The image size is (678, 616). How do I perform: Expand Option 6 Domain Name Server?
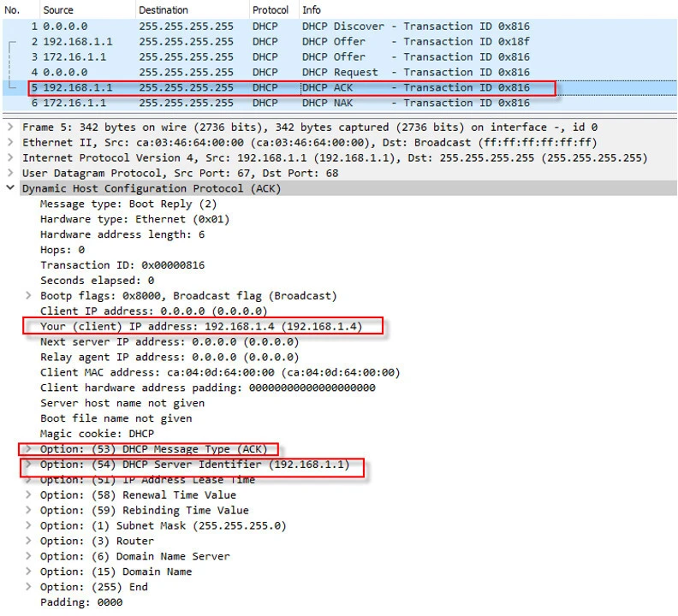tap(28, 556)
